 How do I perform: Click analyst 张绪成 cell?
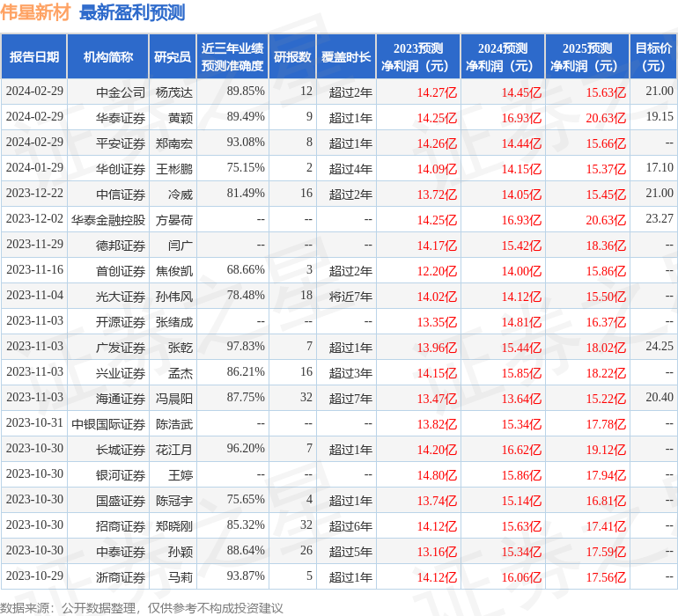(x=173, y=321)
